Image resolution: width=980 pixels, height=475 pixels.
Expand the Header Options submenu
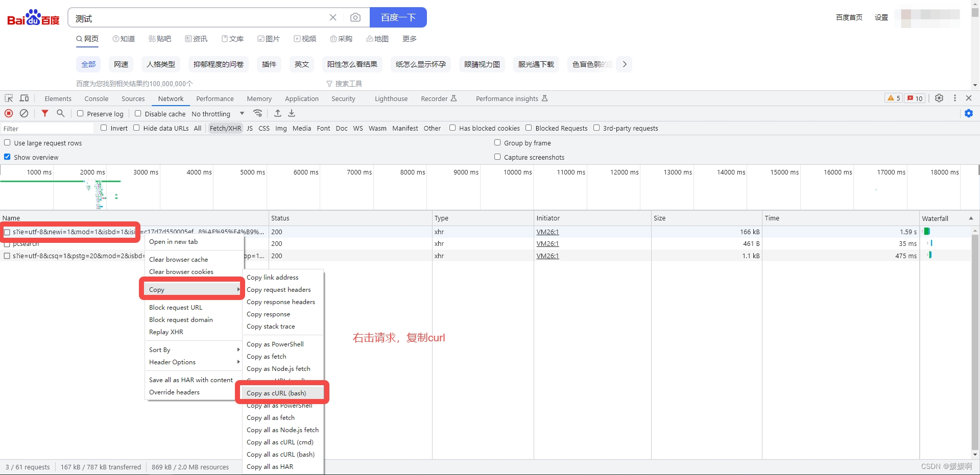[x=194, y=362]
